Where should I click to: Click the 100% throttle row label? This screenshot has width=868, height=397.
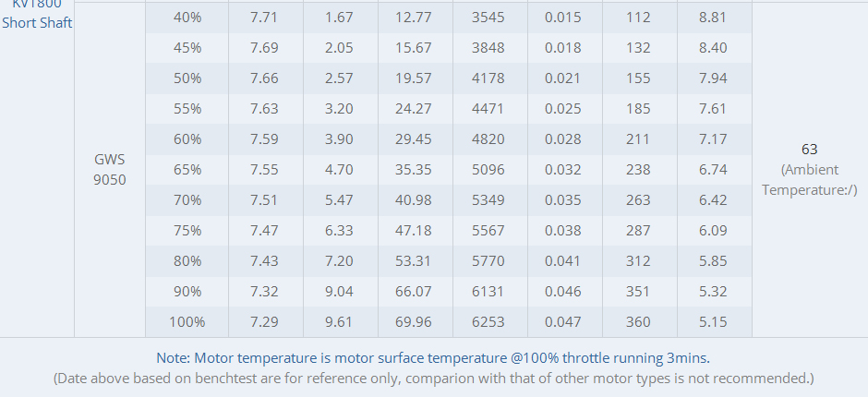point(187,321)
